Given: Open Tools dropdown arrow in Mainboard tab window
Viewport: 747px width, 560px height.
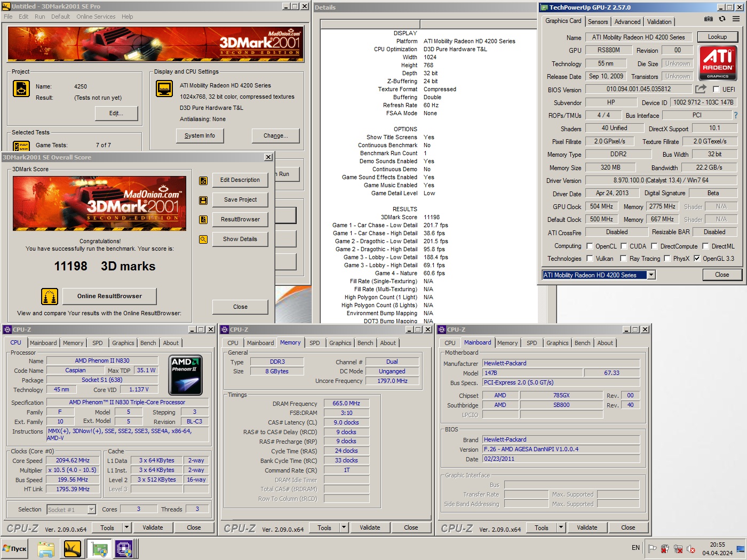Looking at the screenshot, I should 561,527.
